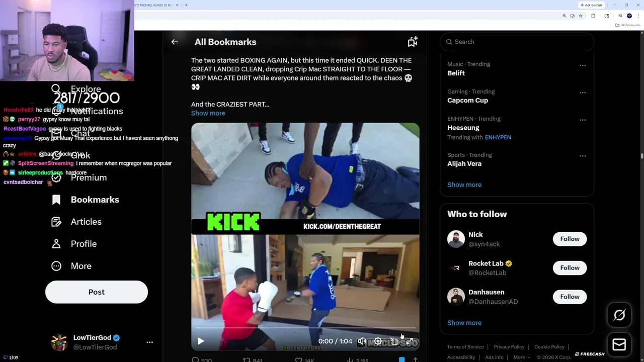Open options for Alijah Vera trend
644x362 pixels.
coord(583,156)
